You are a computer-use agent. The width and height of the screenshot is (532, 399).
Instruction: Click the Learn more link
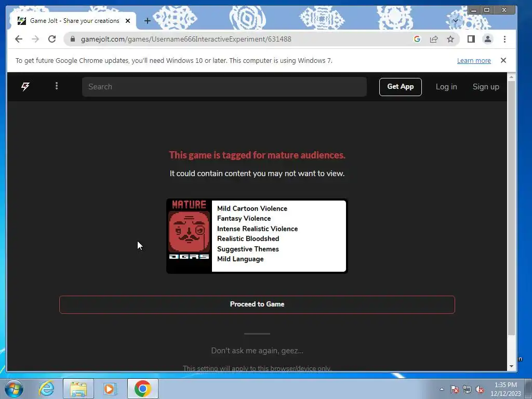(474, 60)
